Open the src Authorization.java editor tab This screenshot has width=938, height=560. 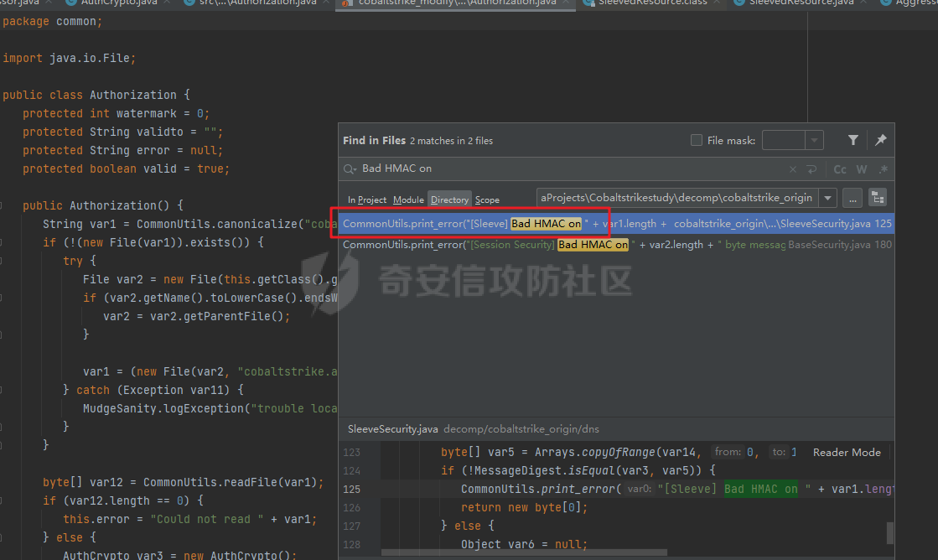tap(258, 3)
